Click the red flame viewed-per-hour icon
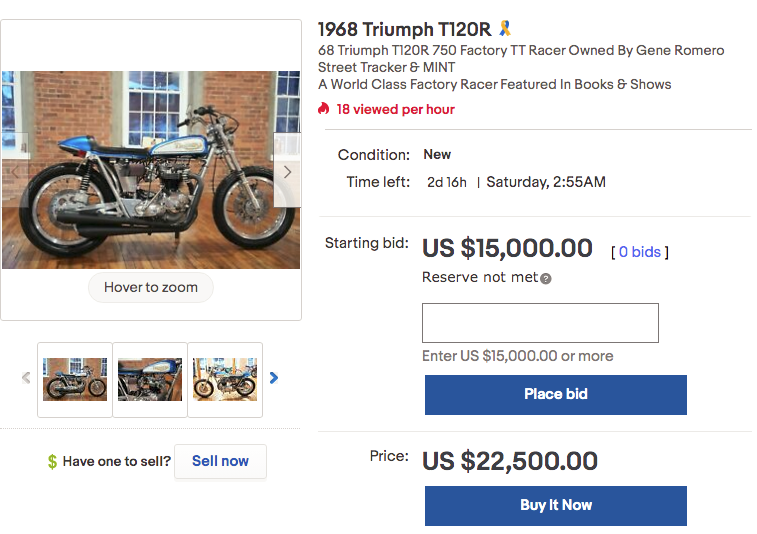This screenshot has height=534, width=757. [324, 109]
